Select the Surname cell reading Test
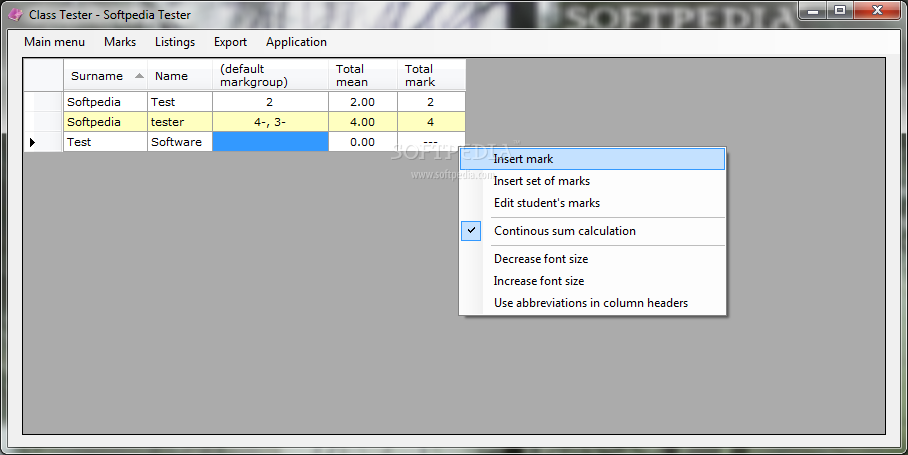908x455 pixels. tap(105, 142)
